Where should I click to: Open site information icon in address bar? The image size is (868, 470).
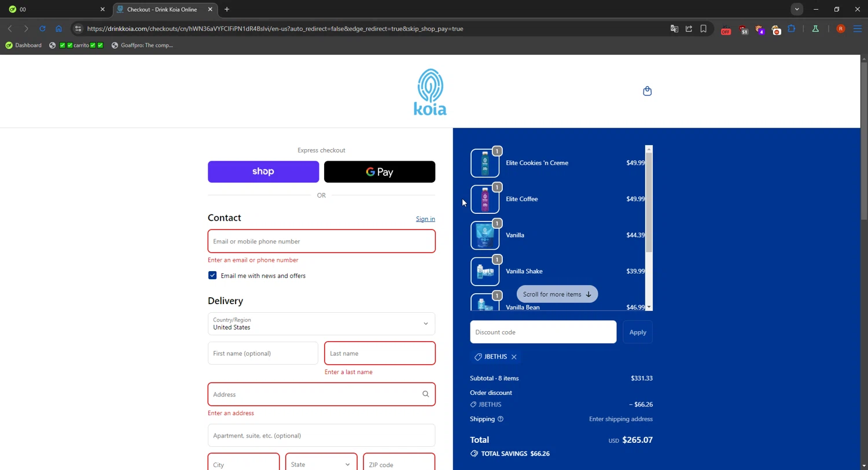(78, 28)
